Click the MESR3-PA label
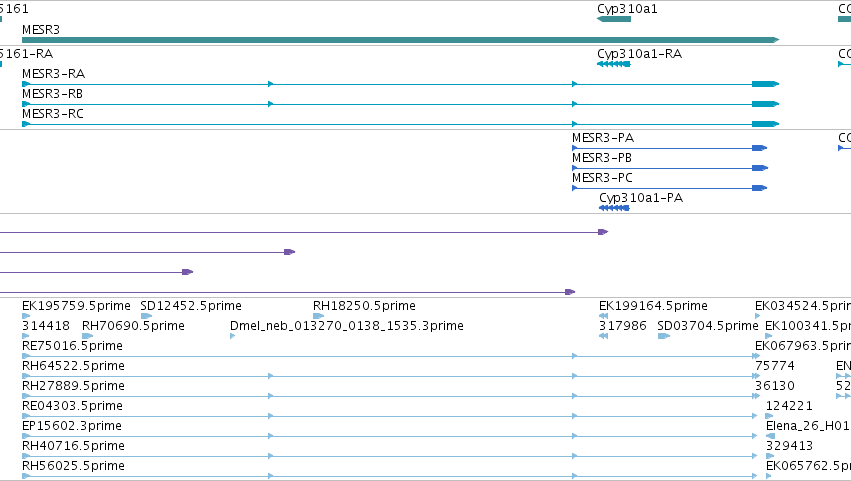 click(x=603, y=138)
